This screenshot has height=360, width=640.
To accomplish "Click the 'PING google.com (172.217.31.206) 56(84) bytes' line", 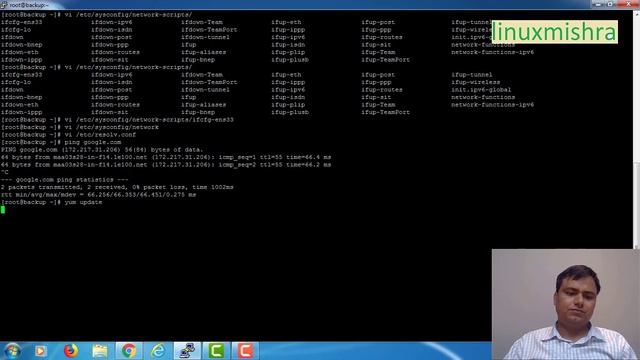I will click(102, 150).
